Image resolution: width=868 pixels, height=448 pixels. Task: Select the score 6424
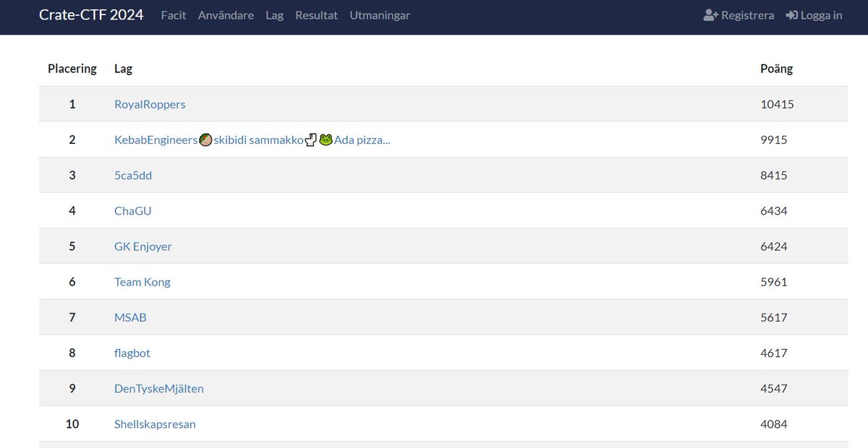[774, 246]
